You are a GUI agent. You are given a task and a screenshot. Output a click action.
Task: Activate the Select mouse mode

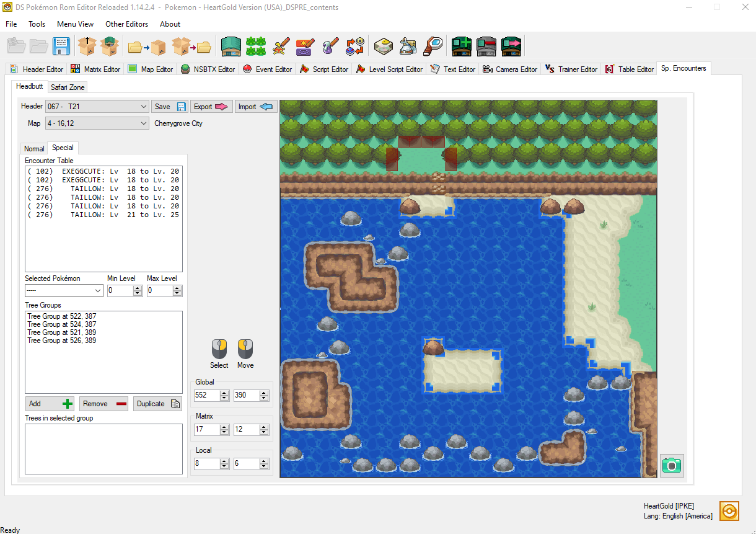(219, 349)
